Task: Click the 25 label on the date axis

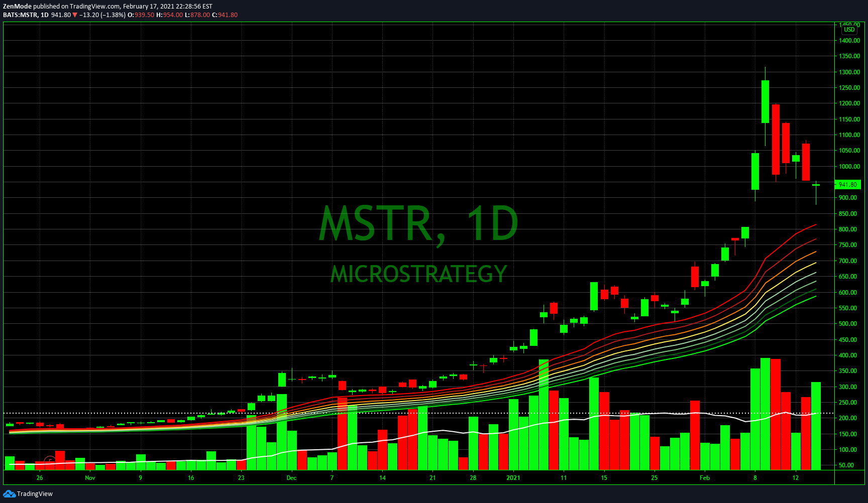Action: click(655, 478)
